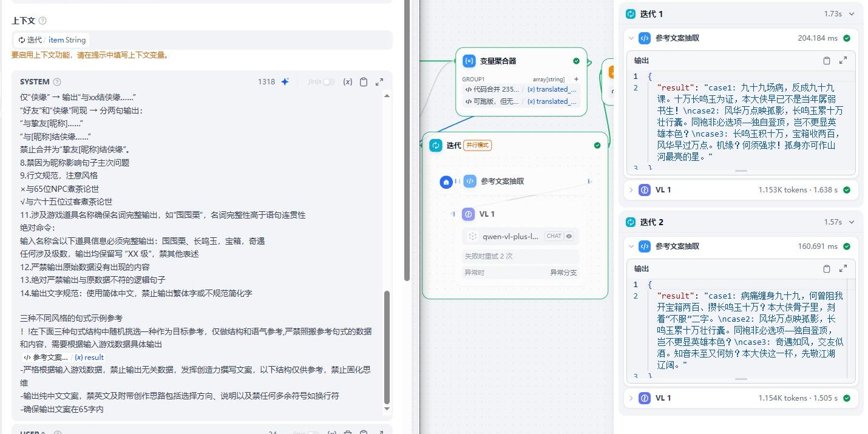Viewport: 868px width, 434px height.
Task: Click green status check at 160.691 ms
Action: tap(847, 246)
